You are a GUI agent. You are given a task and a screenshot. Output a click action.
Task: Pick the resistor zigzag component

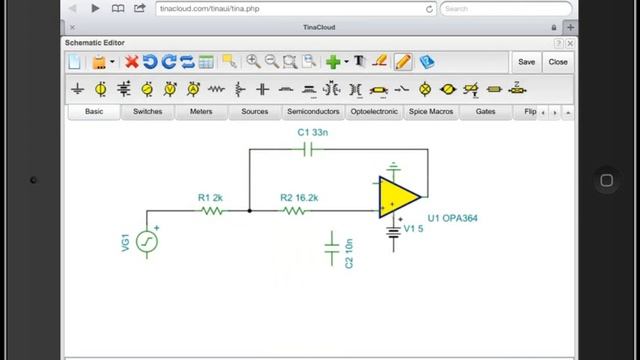216,89
